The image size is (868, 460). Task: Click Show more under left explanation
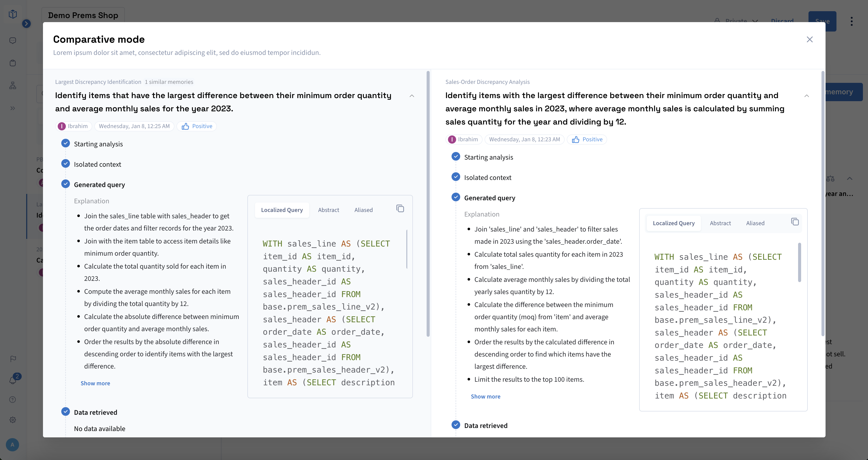pyautogui.click(x=95, y=383)
